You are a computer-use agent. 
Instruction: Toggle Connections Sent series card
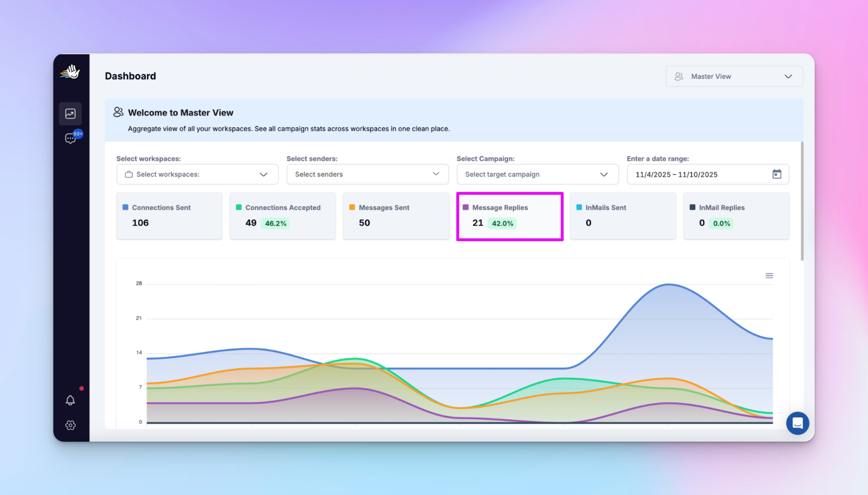point(169,216)
